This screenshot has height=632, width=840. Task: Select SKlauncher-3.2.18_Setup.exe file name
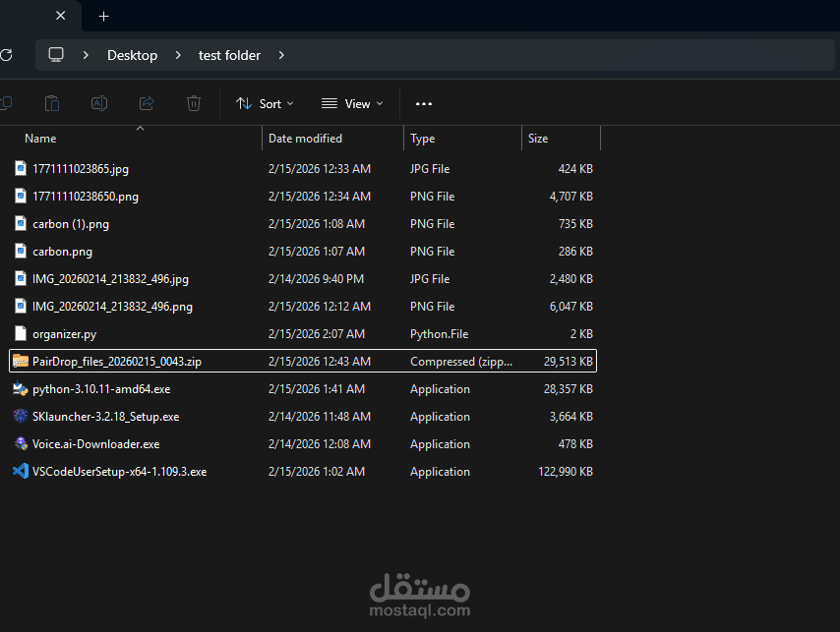pos(105,417)
